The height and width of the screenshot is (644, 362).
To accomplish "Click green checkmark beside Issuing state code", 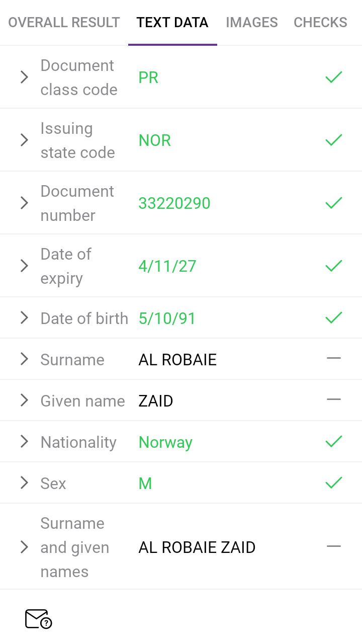I will tap(333, 140).
